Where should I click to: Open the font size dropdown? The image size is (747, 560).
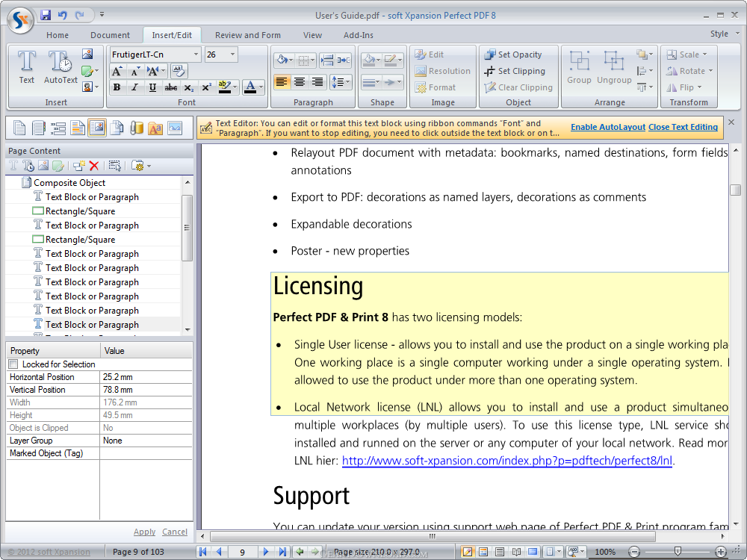click(232, 55)
